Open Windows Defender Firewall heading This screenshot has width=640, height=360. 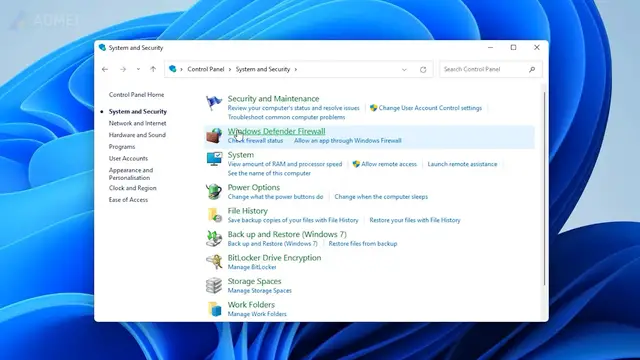coord(276,131)
